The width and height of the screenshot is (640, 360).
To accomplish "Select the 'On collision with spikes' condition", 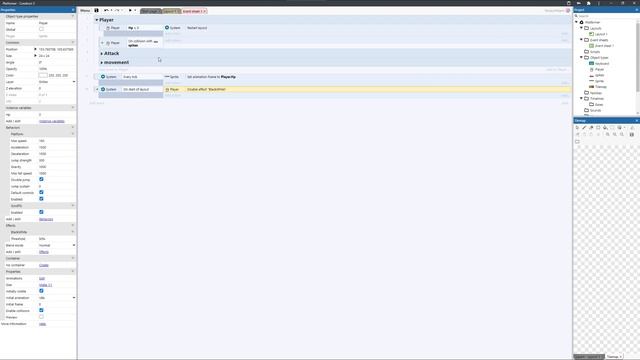I will point(144,43).
